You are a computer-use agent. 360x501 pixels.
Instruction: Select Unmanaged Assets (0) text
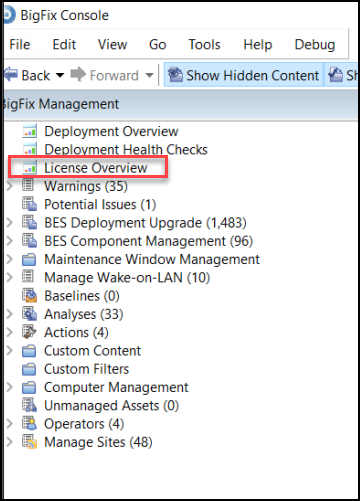[111, 406]
